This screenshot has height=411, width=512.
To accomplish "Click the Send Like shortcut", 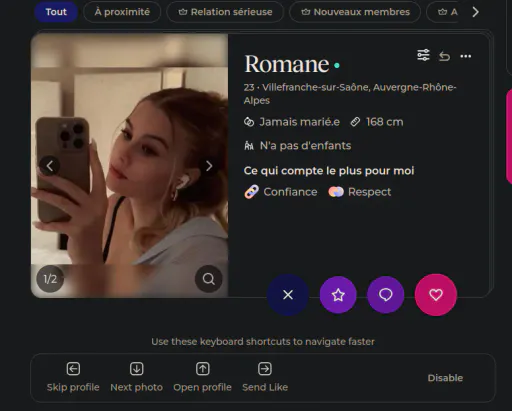I will point(265,377).
